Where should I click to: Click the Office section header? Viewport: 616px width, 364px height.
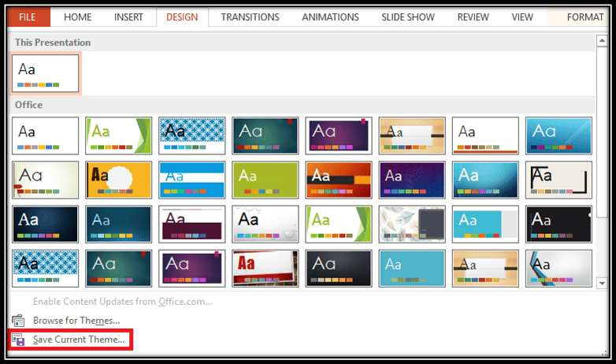coord(28,105)
